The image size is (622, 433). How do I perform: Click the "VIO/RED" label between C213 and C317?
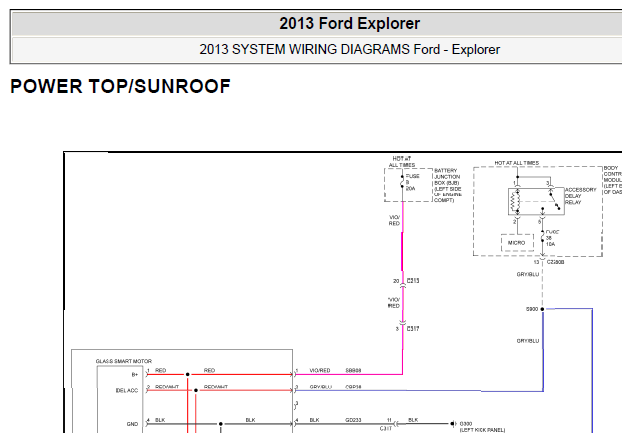(394, 303)
